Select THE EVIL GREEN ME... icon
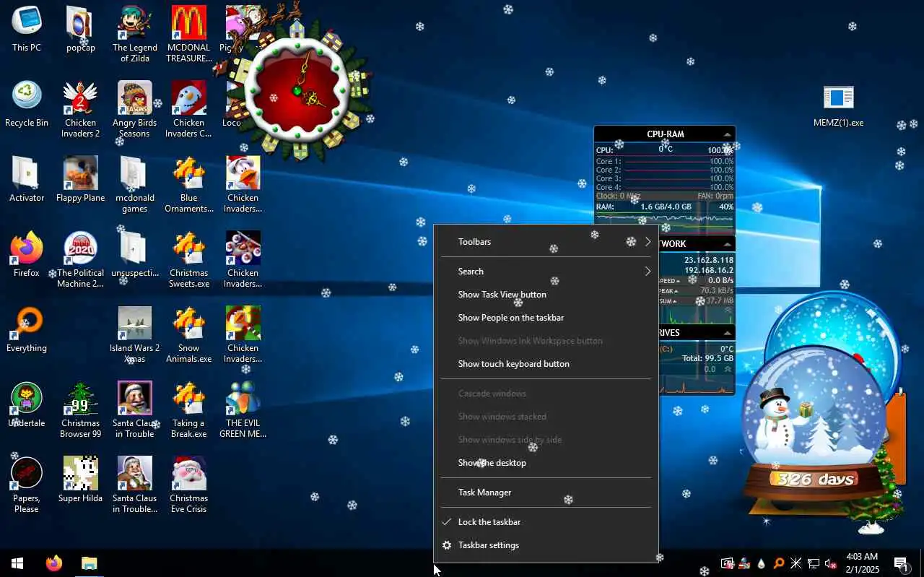The image size is (924, 577). click(x=243, y=409)
